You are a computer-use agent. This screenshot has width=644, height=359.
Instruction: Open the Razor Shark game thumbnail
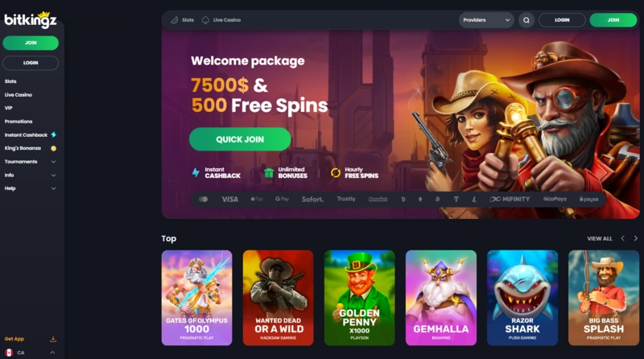pyautogui.click(x=522, y=298)
